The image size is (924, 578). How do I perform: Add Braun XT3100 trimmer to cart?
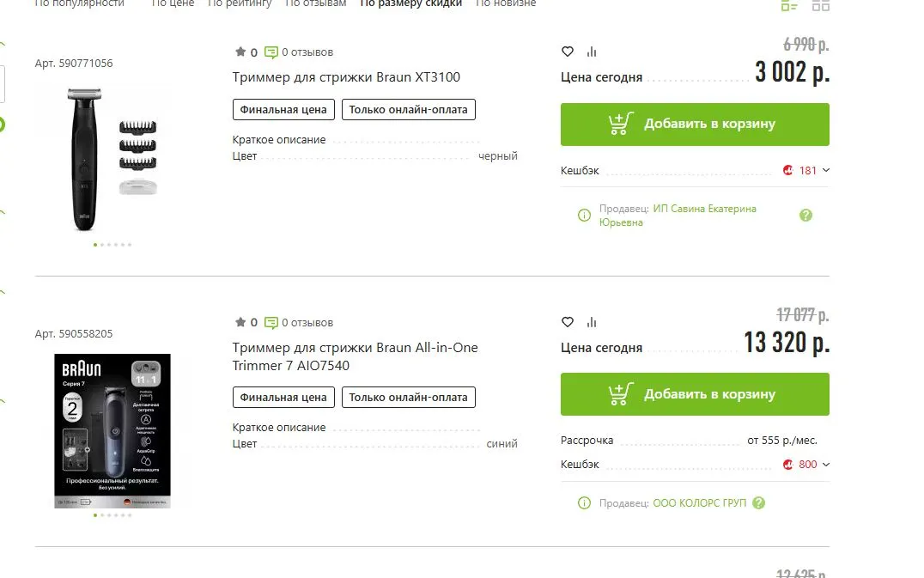(x=695, y=125)
